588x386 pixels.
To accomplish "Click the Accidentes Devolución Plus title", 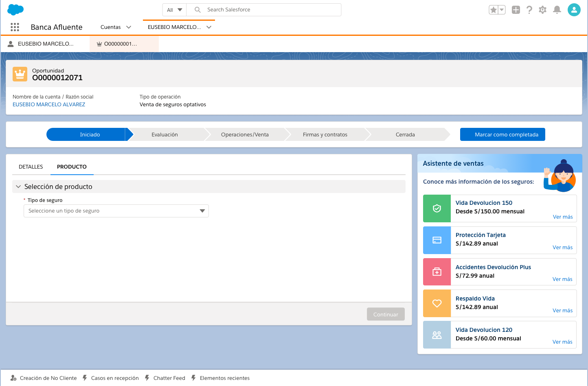I will (493, 267).
